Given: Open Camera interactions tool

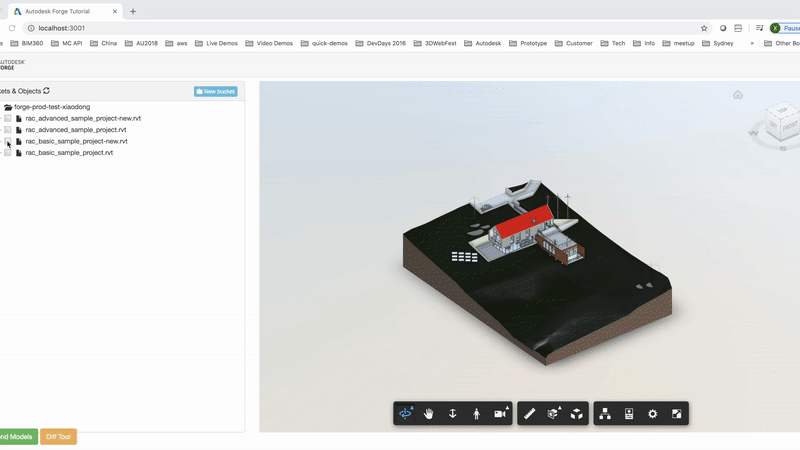Looking at the screenshot, I should pyautogui.click(x=501, y=414).
